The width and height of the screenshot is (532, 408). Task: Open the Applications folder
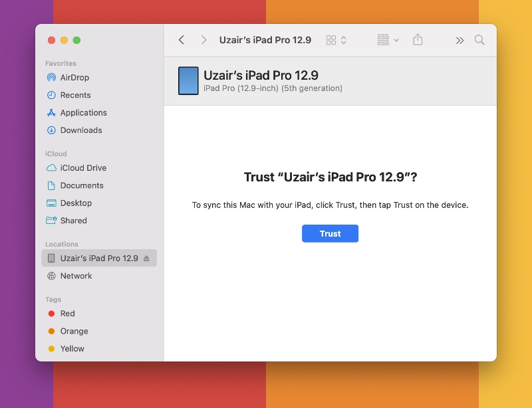pos(83,113)
